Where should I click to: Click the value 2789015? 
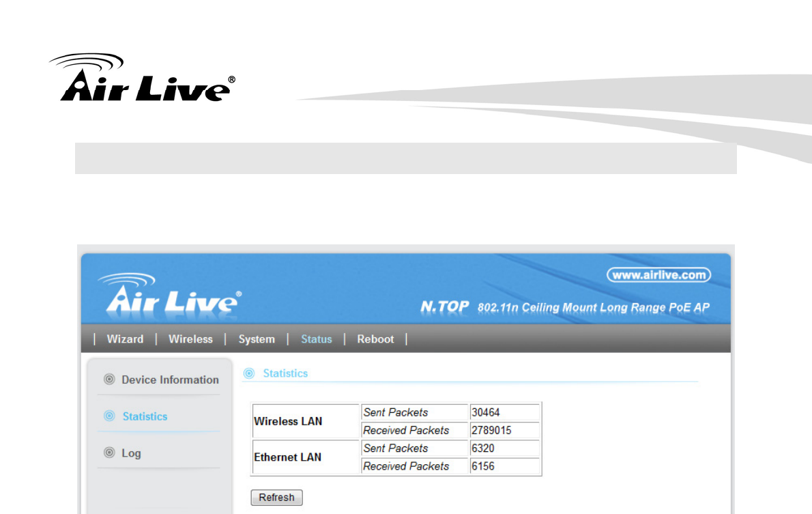click(491, 430)
